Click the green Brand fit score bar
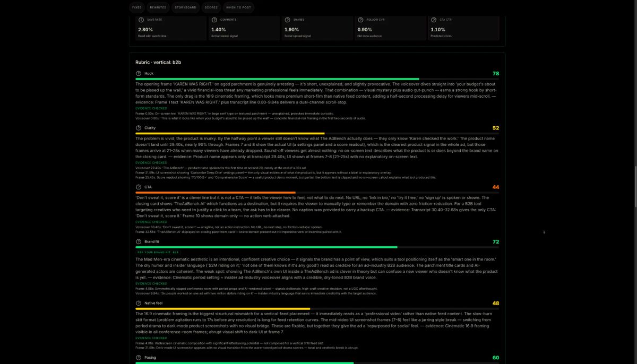 coord(266,247)
